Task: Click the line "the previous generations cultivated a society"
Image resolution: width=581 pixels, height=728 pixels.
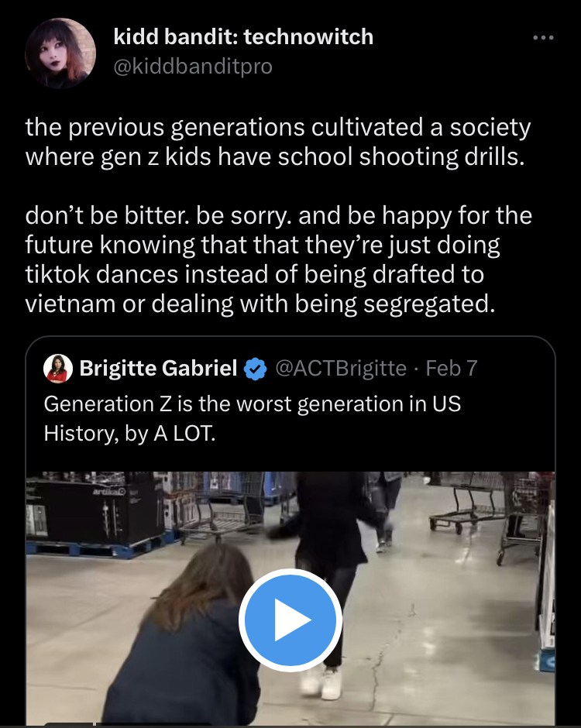Action: [277, 126]
